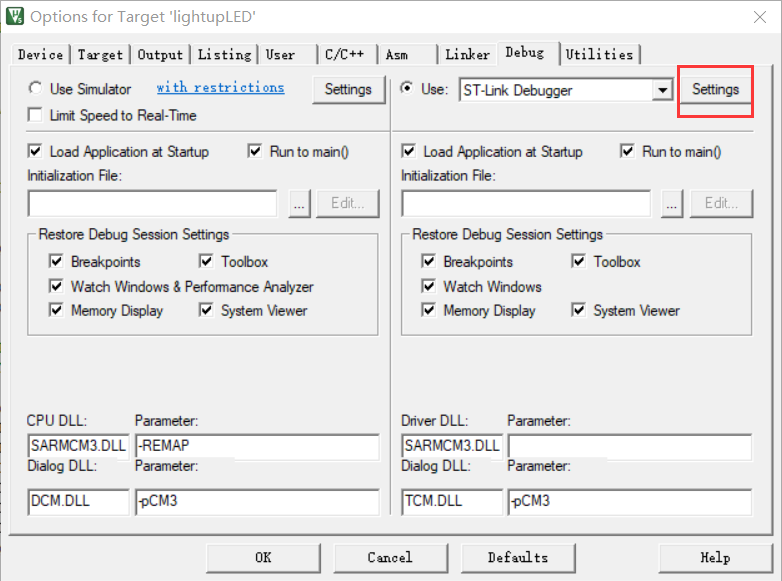Toggle simulator Breakpoints checkbox
The image size is (782, 581).
[x=56, y=261]
